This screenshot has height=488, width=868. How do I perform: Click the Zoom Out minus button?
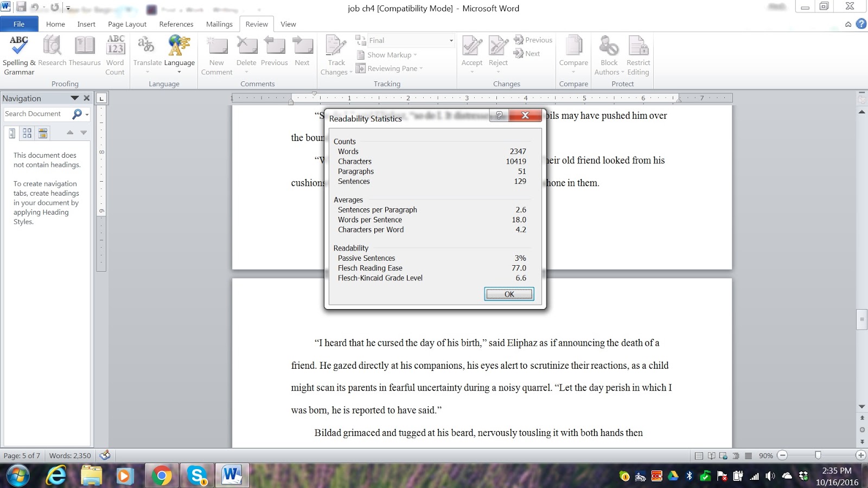(782, 455)
